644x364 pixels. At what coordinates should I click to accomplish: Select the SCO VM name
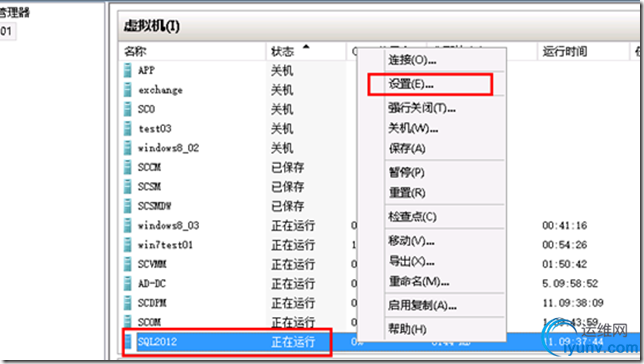[146, 109]
